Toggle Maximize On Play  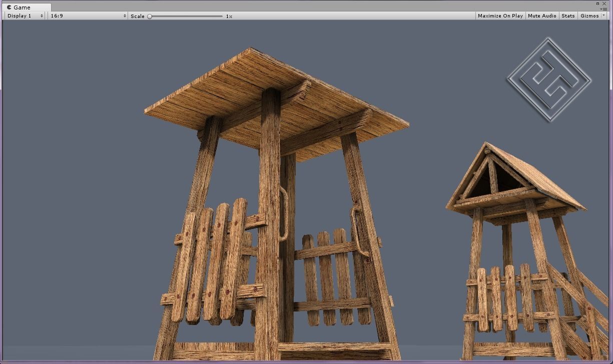point(500,16)
